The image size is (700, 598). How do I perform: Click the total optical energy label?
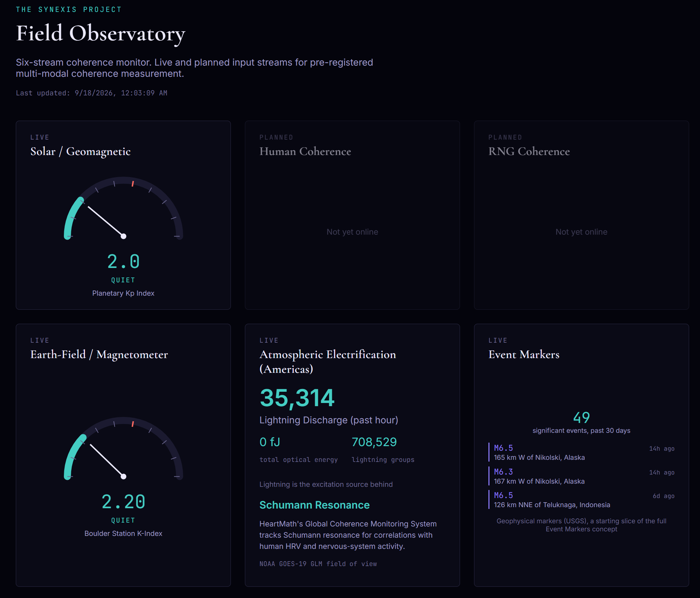pyautogui.click(x=298, y=460)
